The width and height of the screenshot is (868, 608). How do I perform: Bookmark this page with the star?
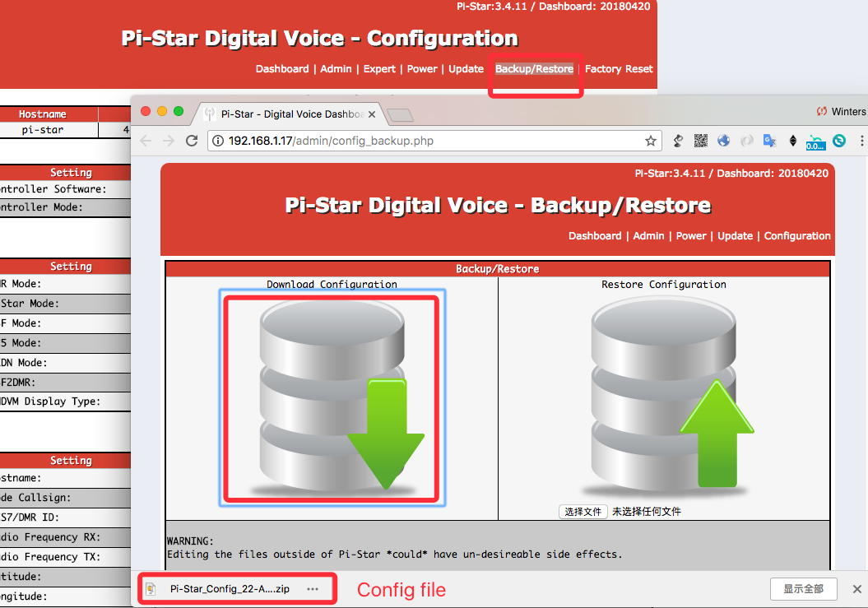coord(651,141)
